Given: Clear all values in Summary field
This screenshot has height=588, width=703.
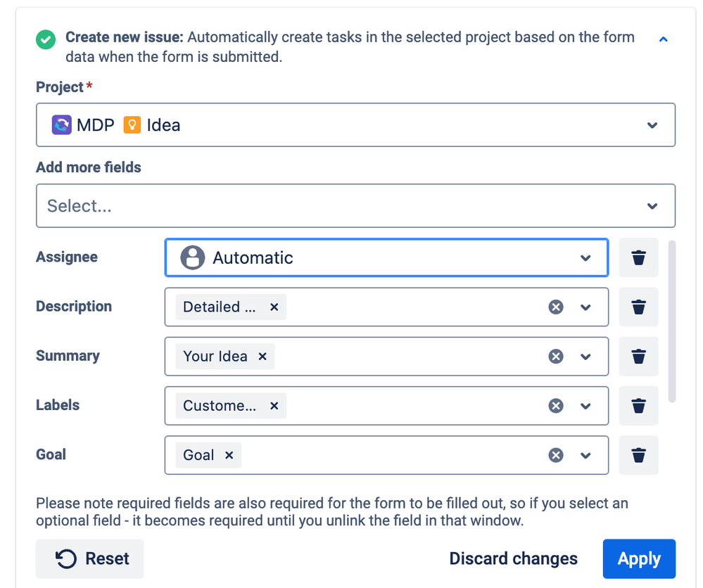Looking at the screenshot, I should (x=556, y=356).
